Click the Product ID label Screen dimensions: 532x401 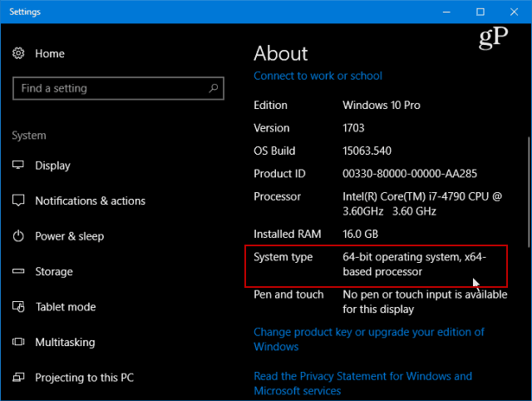click(279, 174)
